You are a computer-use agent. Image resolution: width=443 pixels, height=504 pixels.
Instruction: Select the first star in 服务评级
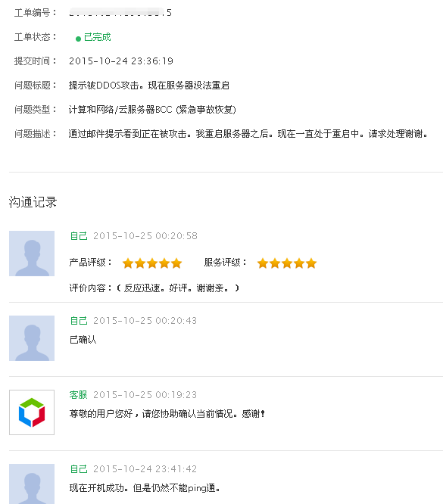263,263
